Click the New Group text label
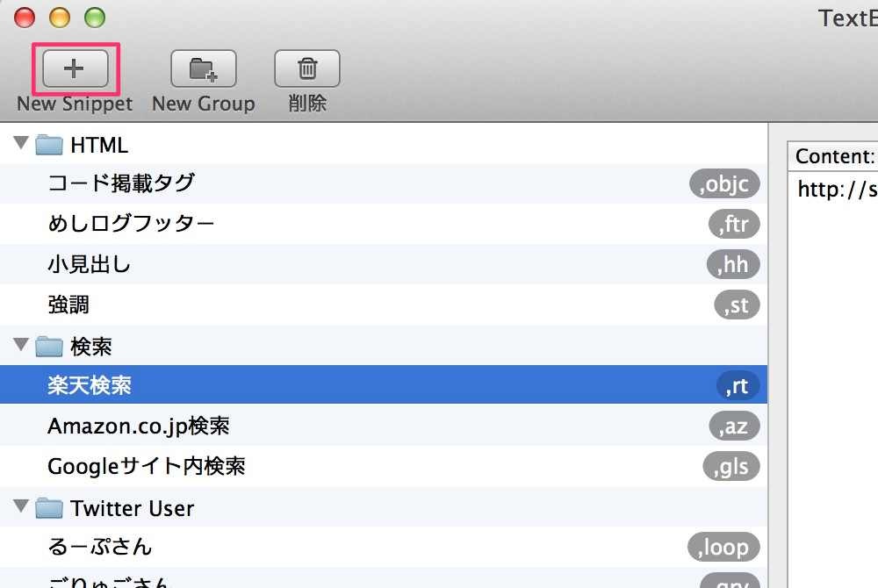 204,104
